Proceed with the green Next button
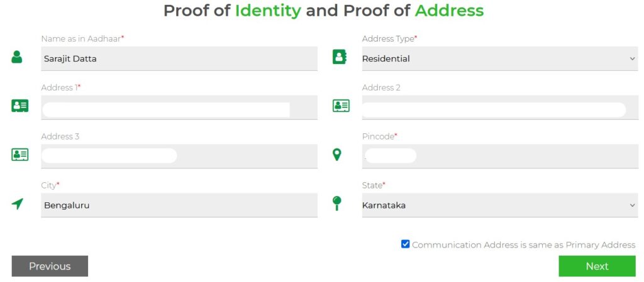This screenshot has height=282, width=644. (x=597, y=266)
